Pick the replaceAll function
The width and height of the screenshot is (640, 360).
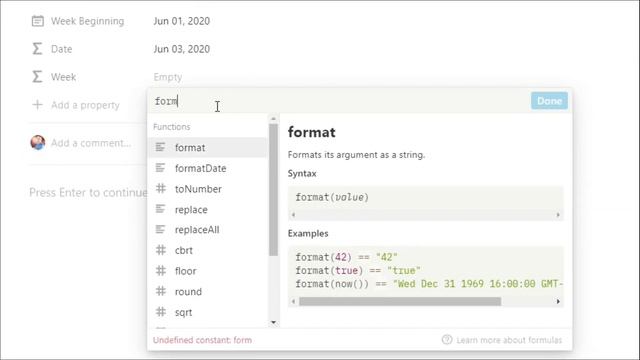(x=208, y=230)
